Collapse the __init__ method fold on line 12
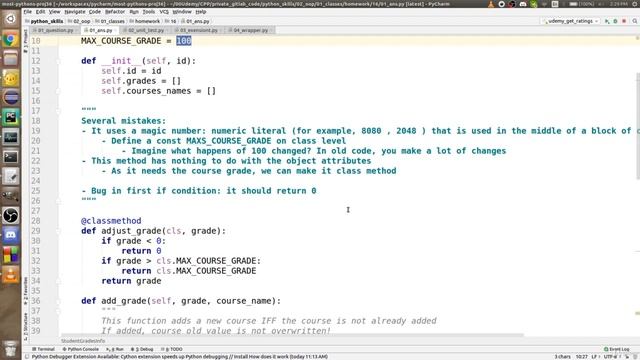Image resolution: width=640 pixels, height=360 pixels. (x=58, y=61)
